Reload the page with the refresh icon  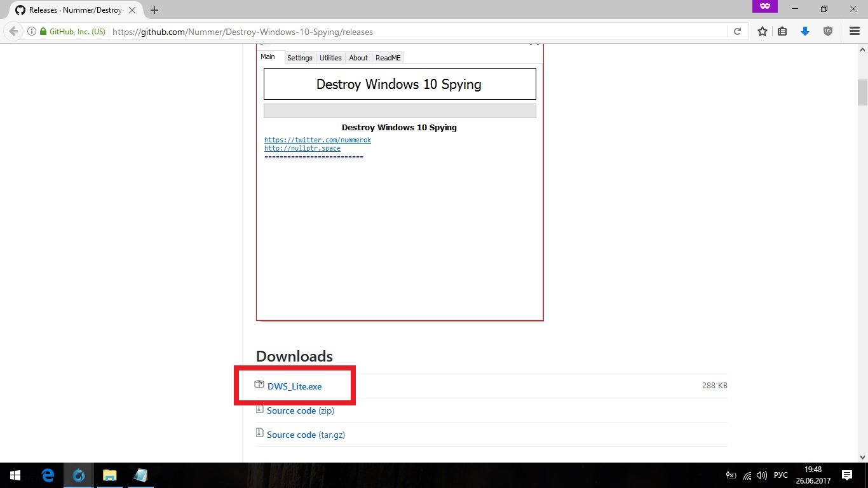737,31
